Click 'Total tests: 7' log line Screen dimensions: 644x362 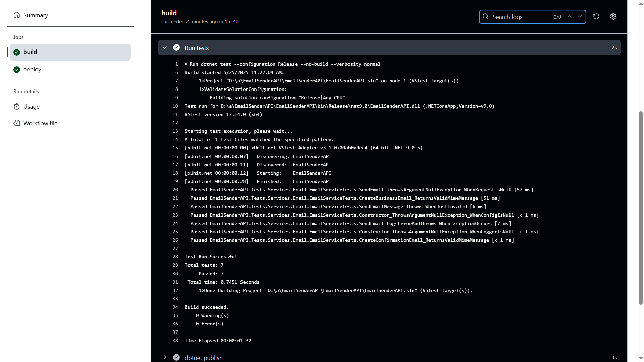point(204,265)
